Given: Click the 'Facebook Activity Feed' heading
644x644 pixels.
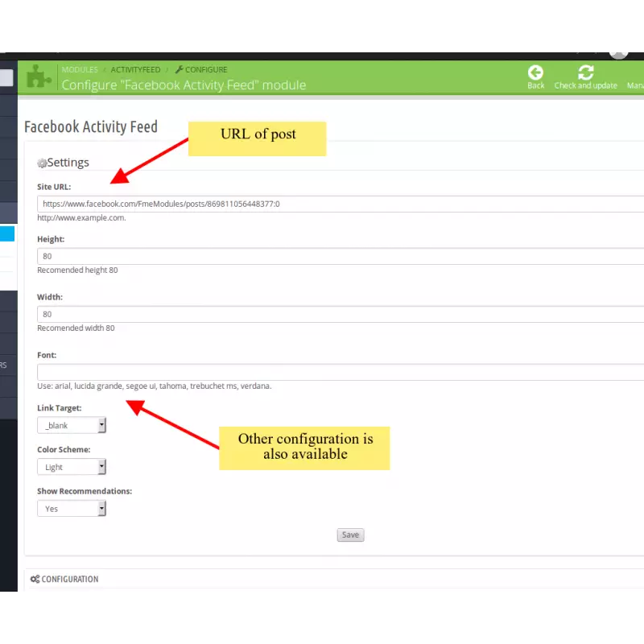Looking at the screenshot, I should [91, 127].
